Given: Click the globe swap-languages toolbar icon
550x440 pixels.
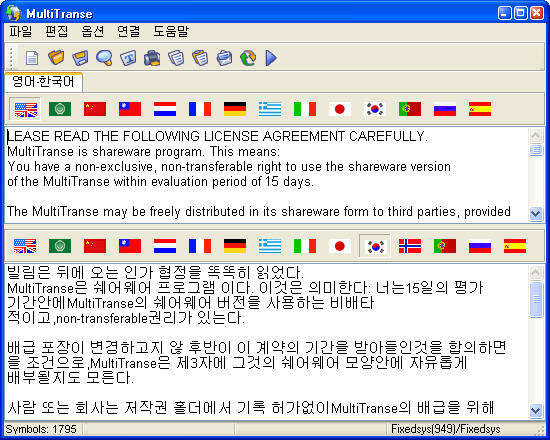Looking at the screenshot, I should click(x=248, y=58).
